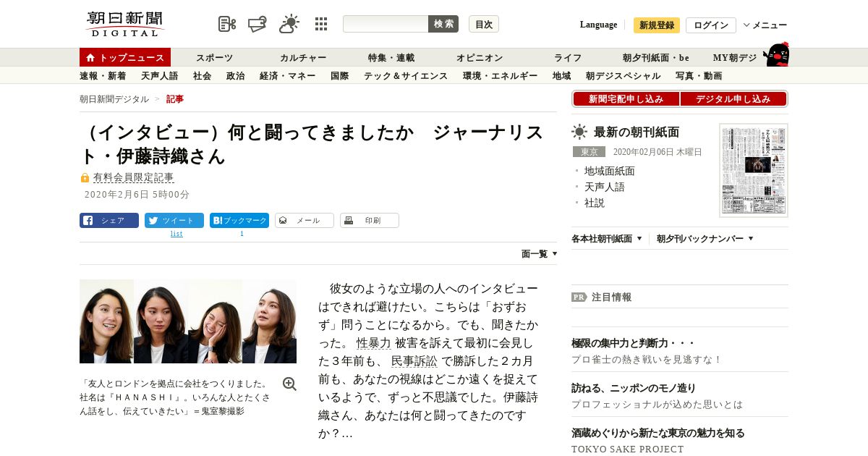
Task: Open 酒蔵めぐり Tokyo sake promo link
Action: (x=658, y=433)
